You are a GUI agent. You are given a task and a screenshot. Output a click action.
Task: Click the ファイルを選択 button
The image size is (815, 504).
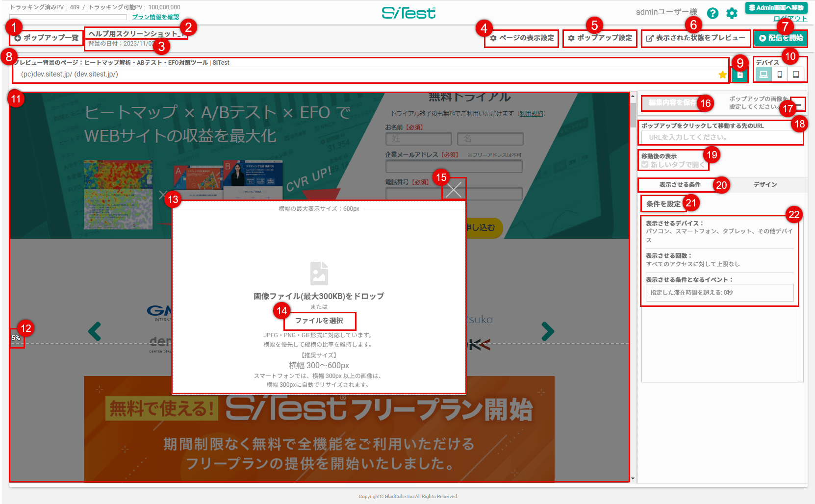click(319, 321)
